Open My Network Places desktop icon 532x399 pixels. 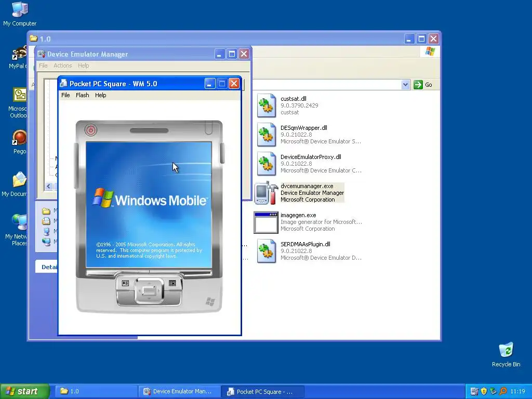tap(19, 222)
